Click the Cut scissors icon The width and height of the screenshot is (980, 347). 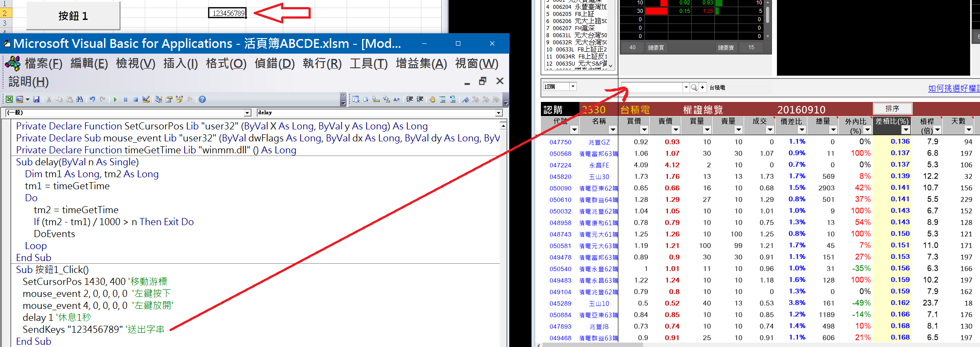click(x=49, y=99)
